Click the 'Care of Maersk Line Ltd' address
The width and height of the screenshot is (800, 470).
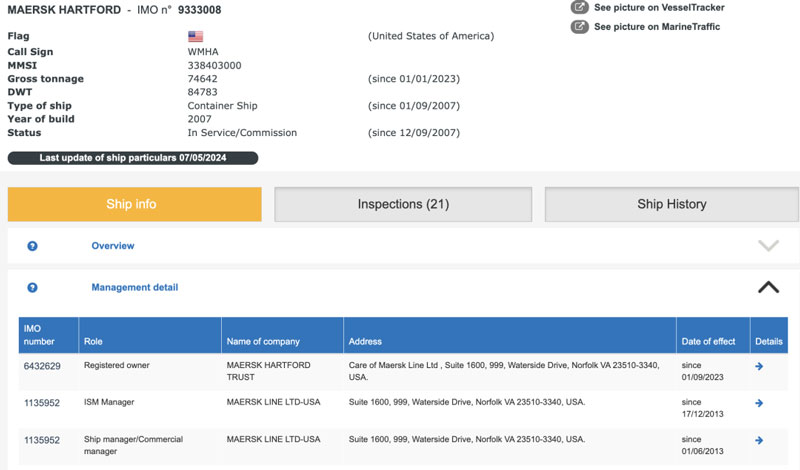pos(504,371)
